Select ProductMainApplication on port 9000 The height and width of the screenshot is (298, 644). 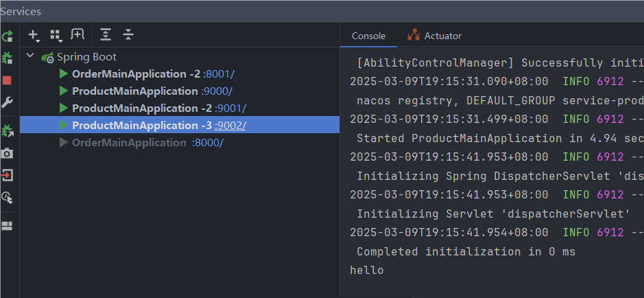pos(134,91)
